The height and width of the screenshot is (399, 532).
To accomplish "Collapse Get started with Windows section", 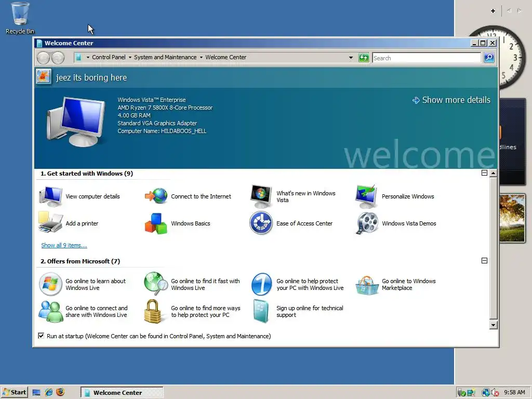I will (484, 172).
